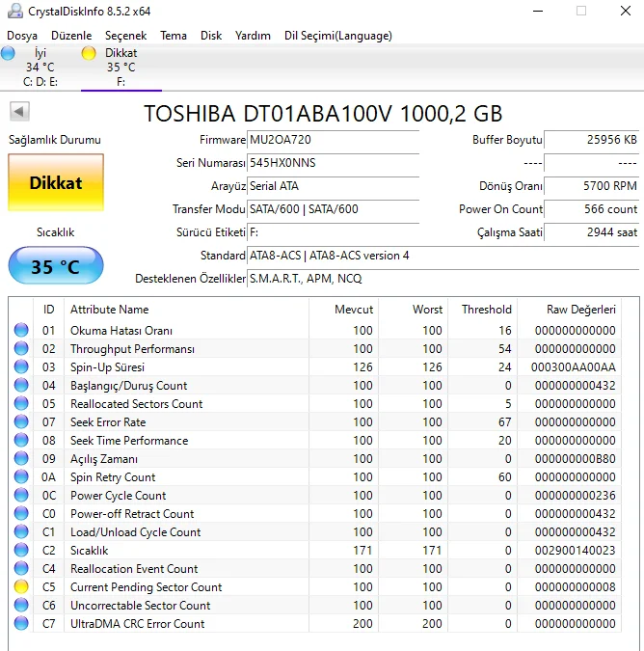Click the yellow Dikkat disk status orb
Viewport: 644px width, 651px height.
(x=89, y=54)
